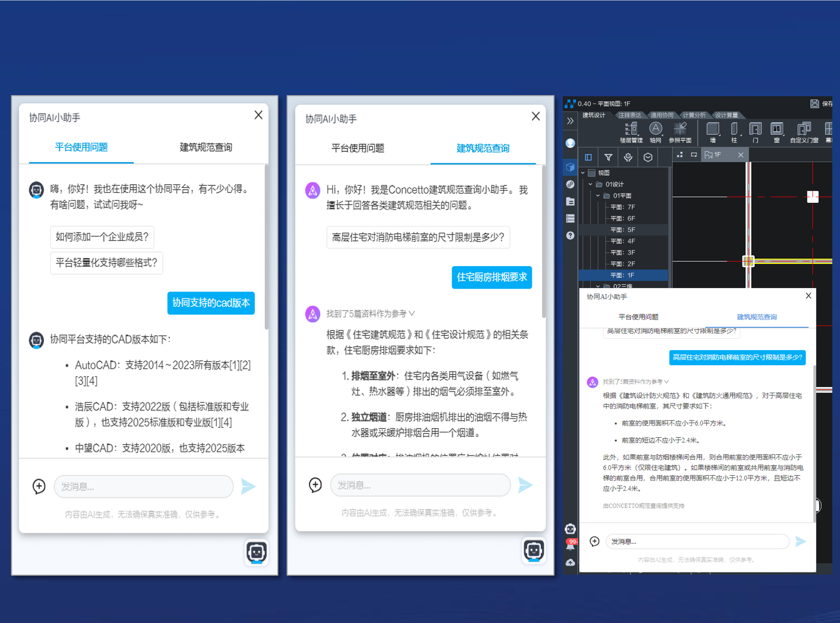Switch to the 注释表达 ribbon tab
The width and height of the screenshot is (840, 623).
click(629, 115)
